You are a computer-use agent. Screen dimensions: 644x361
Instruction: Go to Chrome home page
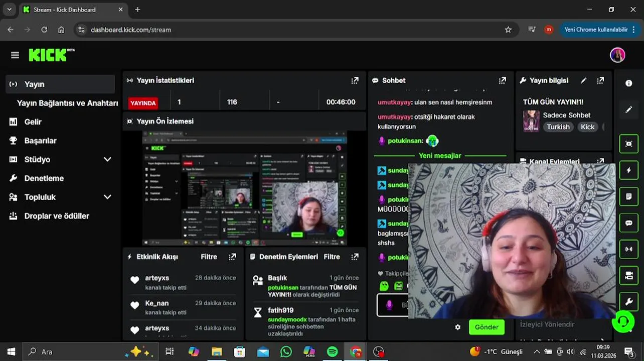[x=61, y=30]
